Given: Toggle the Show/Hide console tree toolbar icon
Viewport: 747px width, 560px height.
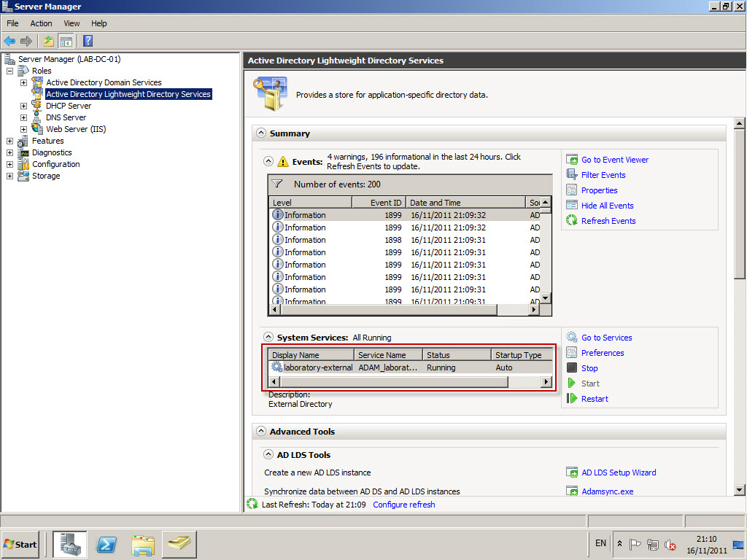Looking at the screenshot, I should [x=66, y=41].
